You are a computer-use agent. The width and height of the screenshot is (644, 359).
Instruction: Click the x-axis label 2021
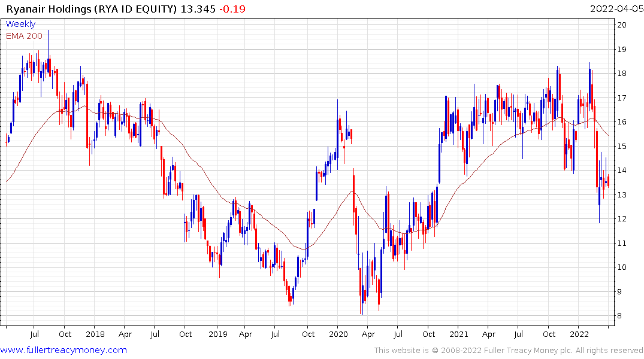459,334
